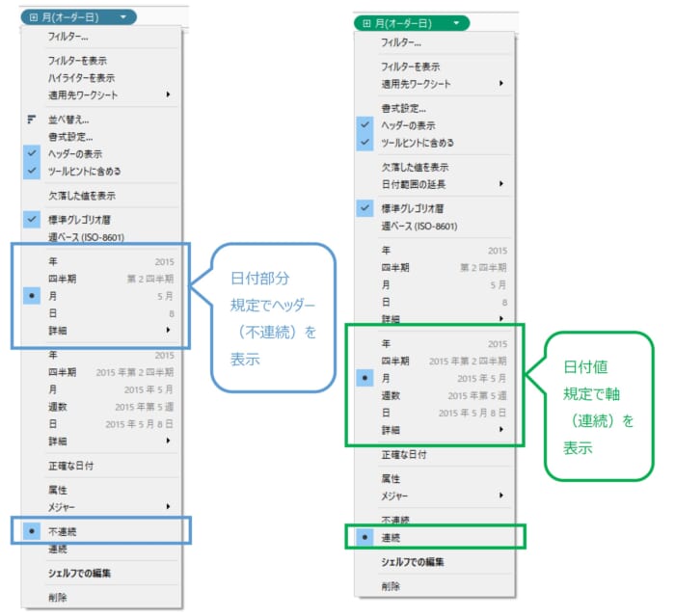Select date part 日 8 in left menu
Viewport: 675px width, 616px height.
[x=101, y=313]
